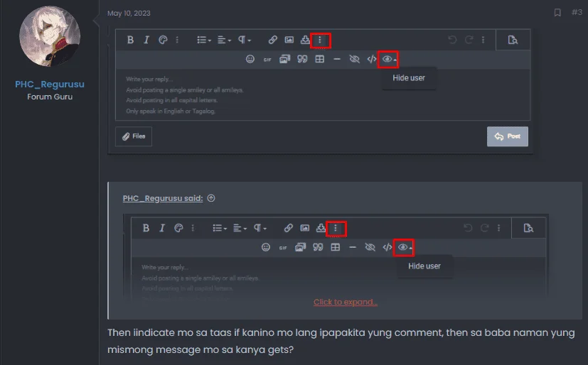Toggle Bold in the quoted editor toolbar
The height and width of the screenshot is (365, 588).
pyautogui.click(x=146, y=228)
